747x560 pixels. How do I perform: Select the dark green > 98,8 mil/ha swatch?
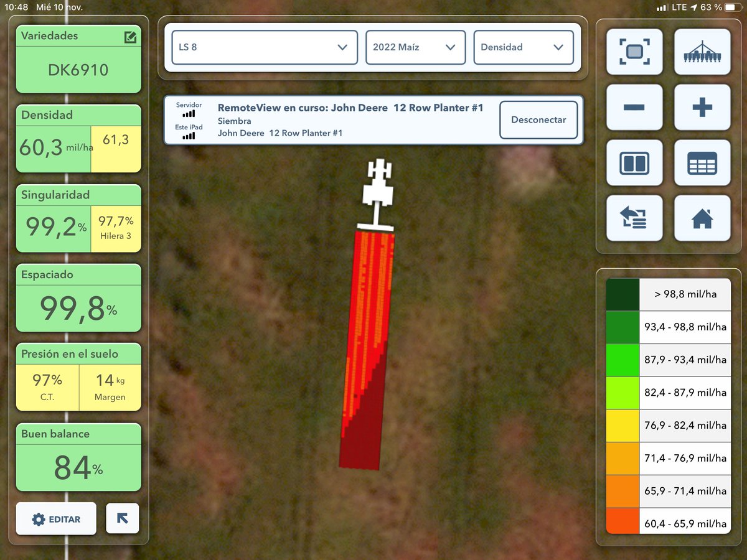622,294
